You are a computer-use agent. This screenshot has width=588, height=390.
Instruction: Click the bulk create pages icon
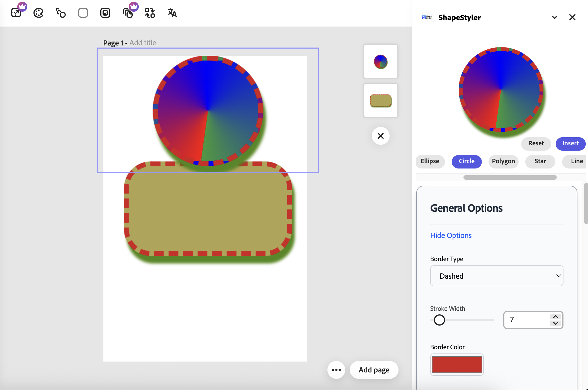pos(128,13)
